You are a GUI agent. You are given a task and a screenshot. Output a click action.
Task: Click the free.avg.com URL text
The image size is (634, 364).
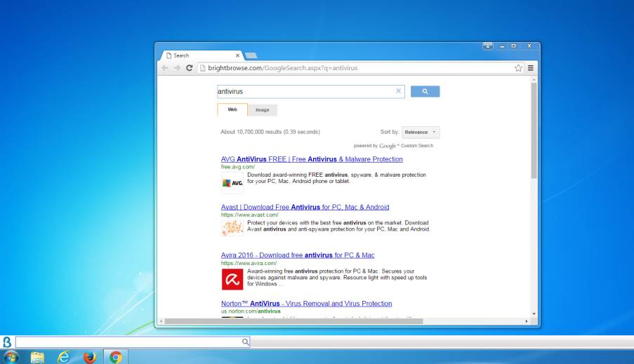point(238,166)
